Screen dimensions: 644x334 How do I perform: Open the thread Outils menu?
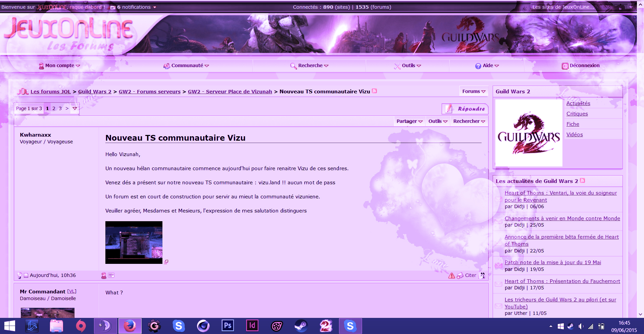(438, 121)
